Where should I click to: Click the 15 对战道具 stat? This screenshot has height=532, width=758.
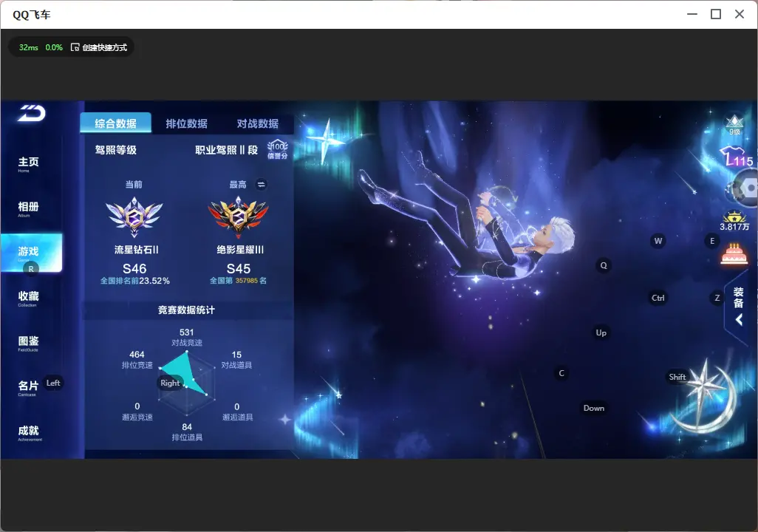click(236, 359)
